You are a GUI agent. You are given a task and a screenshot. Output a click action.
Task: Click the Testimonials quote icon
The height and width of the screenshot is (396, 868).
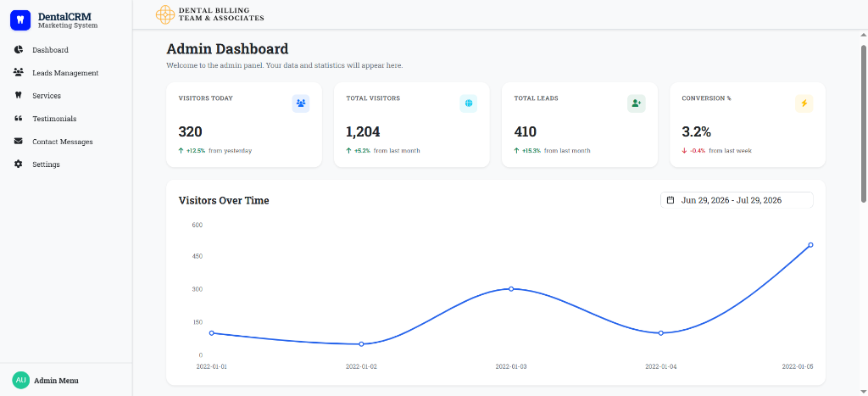point(19,119)
